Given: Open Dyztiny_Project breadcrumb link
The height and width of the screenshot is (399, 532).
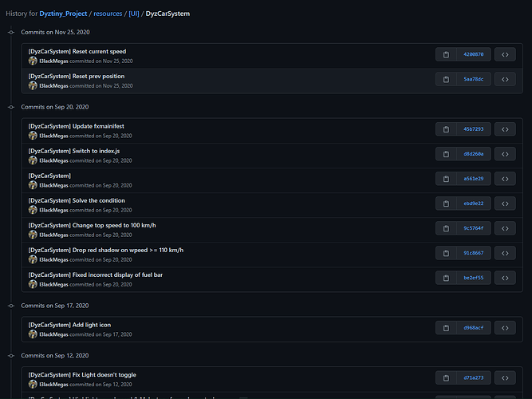Looking at the screenshot, I should [63, 14].
